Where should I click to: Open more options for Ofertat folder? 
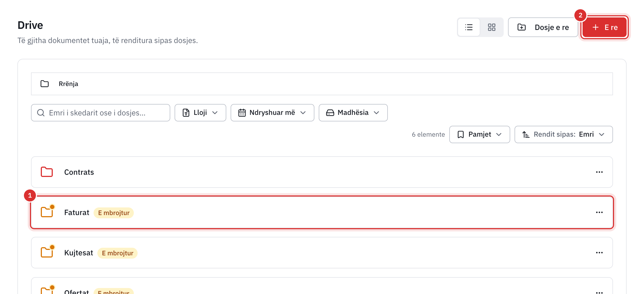point(599,292)
